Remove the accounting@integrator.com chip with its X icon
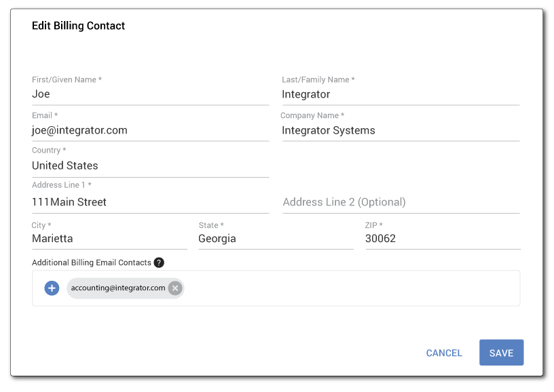The height and width of the screenshot is (392, 554). [175, 288]
